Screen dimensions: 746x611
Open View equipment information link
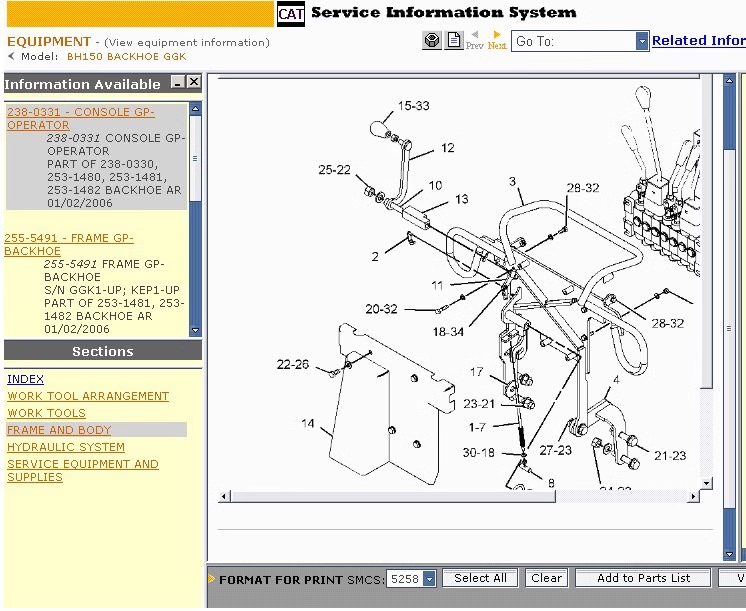[186, 42]
